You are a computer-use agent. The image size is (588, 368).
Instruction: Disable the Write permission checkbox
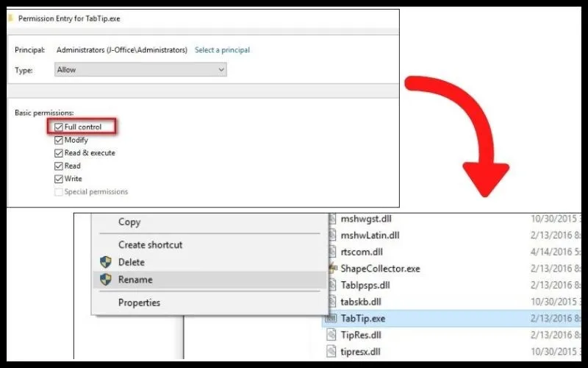(59, 179)
